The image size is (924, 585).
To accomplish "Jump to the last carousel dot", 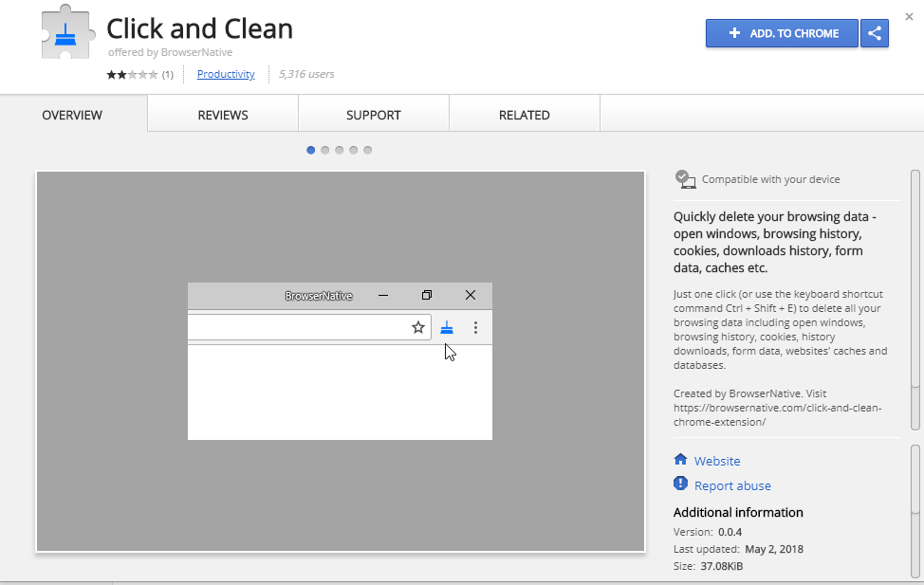I will [368, 150].
